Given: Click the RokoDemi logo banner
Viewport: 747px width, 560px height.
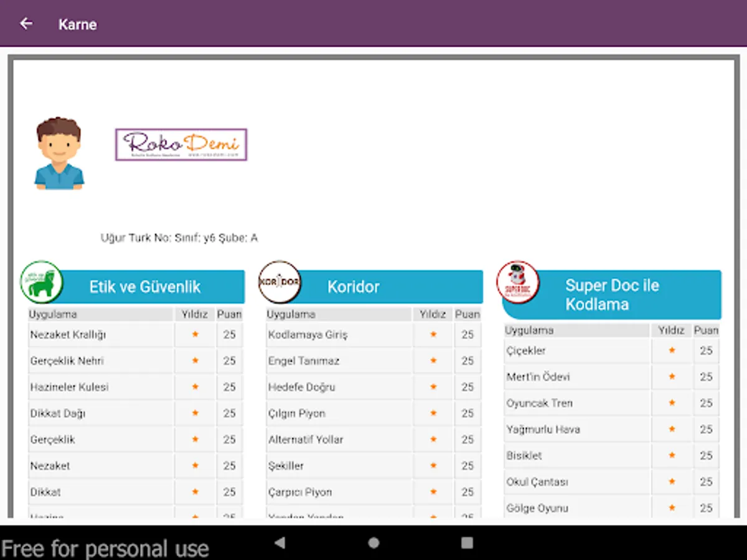Looking at the screenshot, I should click(181, 144).
